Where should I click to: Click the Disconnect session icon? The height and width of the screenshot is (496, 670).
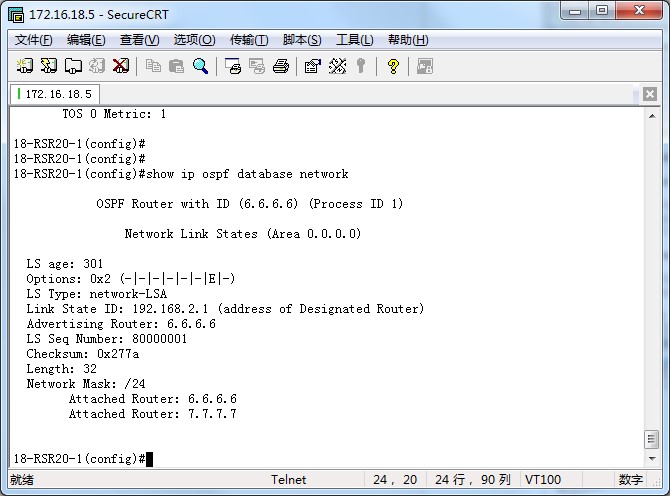[121, 67]
